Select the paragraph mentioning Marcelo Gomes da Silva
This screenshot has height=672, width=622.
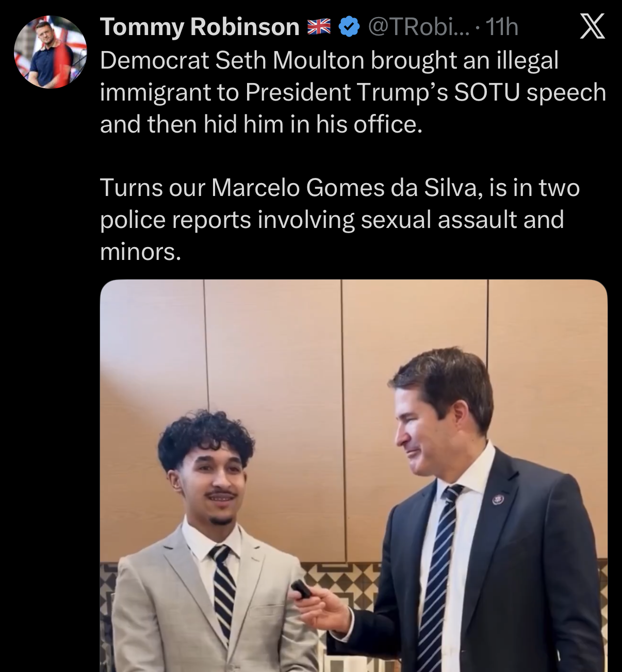point(340,219)
